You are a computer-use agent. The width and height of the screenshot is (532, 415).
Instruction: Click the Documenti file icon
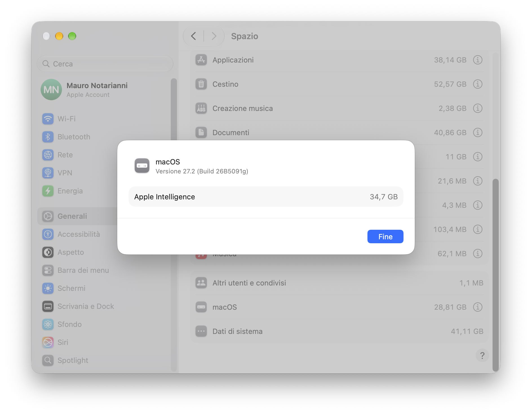click(201, 133)
